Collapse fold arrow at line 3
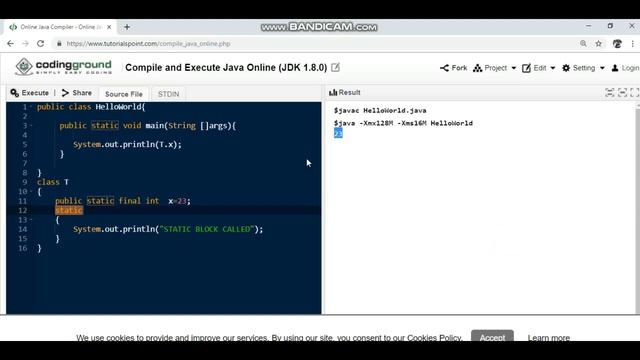This screenshot has height=360, width=640. [x=31, y=126]
